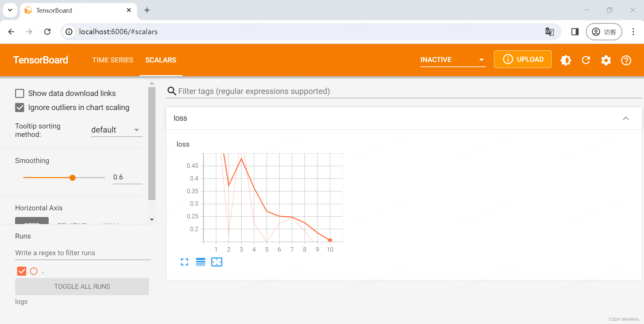
Task: Open the INACTIVE dashboards dropdown
Action: [x=453, y=60]
